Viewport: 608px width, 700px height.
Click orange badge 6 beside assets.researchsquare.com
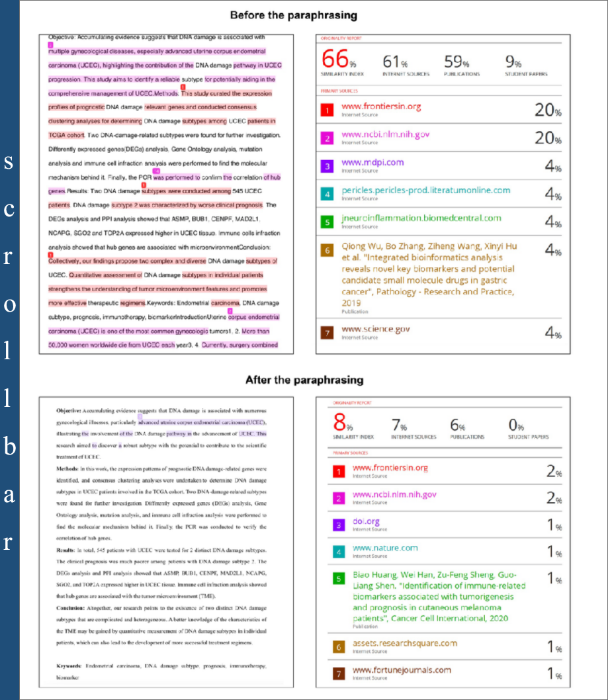coord(339,647)
